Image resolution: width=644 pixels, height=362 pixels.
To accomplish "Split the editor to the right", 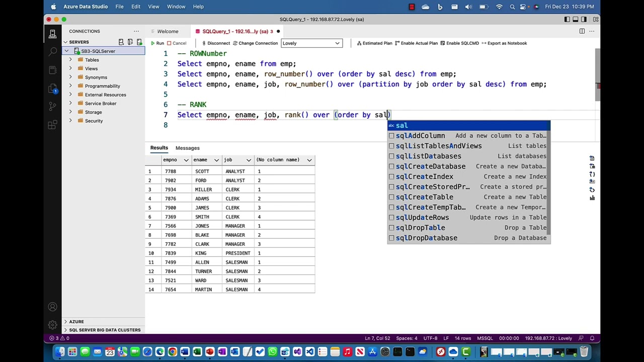I will [x=582, y=31].
